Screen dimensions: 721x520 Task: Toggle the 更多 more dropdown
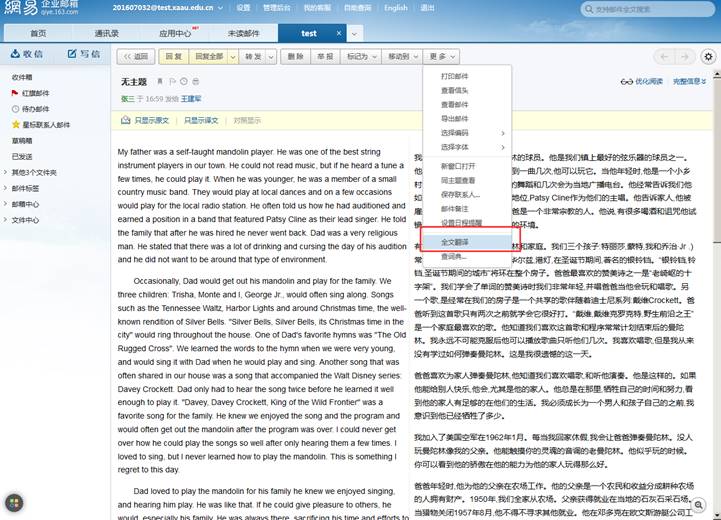441,57
